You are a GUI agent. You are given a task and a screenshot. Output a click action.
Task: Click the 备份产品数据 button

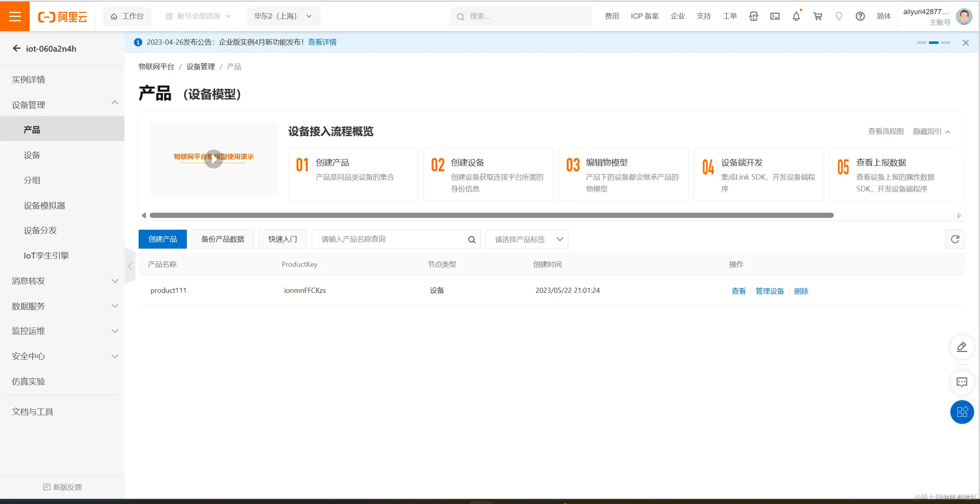[x=222, y=239]
